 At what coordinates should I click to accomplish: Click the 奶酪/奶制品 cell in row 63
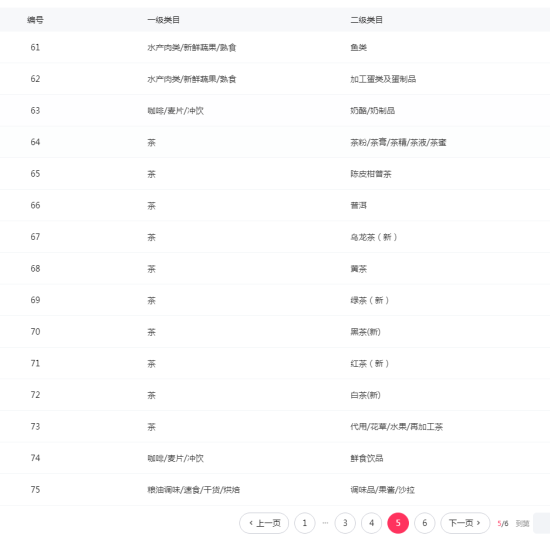coord(373,111)
